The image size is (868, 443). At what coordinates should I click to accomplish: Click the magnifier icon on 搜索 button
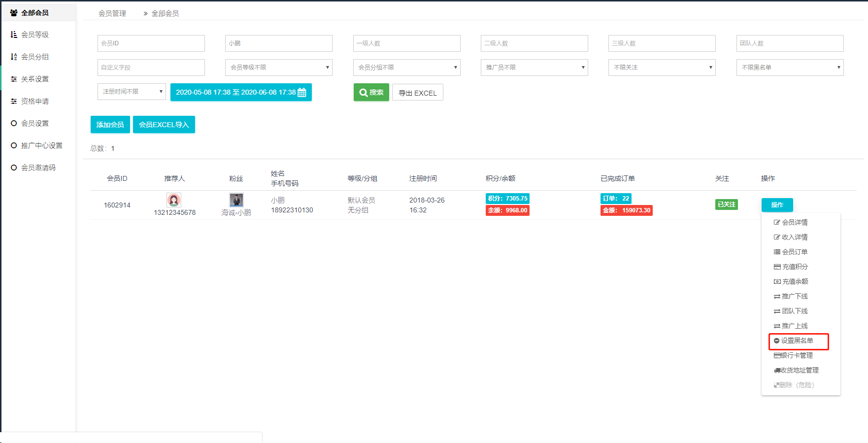[x=364, y=92]
